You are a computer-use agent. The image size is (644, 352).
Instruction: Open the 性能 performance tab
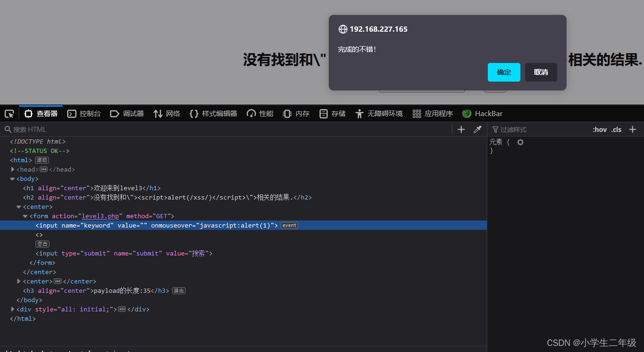click(260, 113)
